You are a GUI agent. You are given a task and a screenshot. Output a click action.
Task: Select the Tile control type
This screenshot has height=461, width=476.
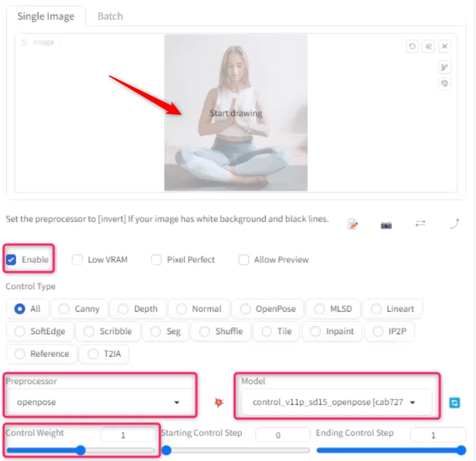(276, 331)
